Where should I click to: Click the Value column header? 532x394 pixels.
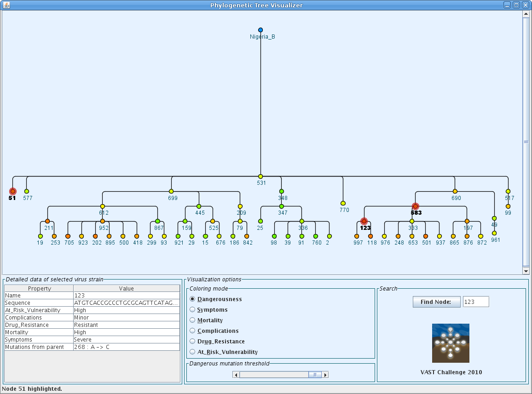[127, 289]
